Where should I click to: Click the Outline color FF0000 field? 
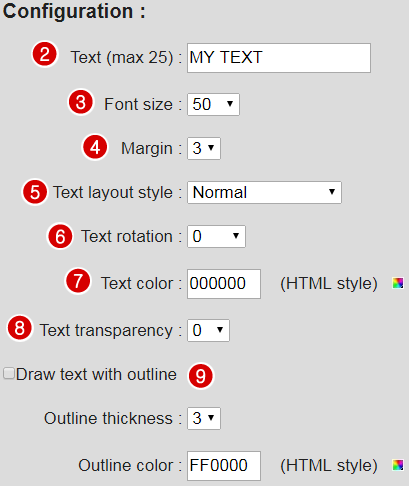click(224, 466)
